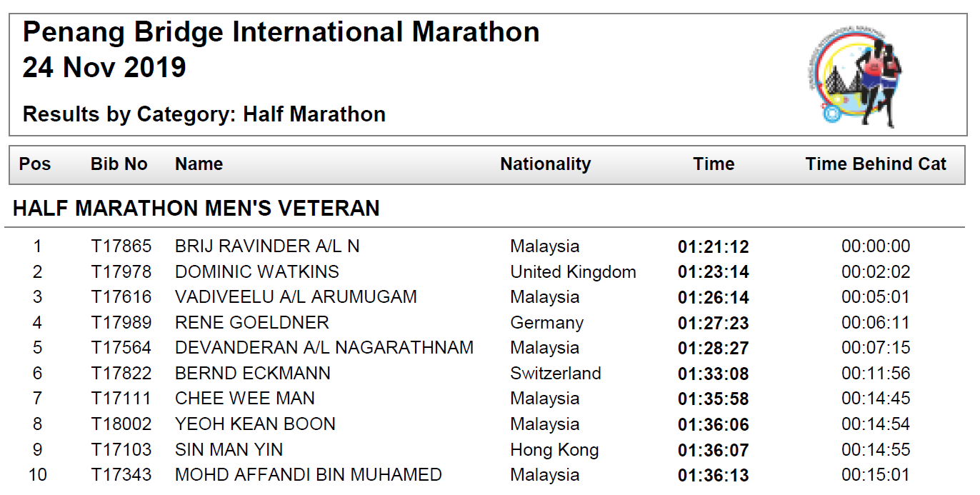Image resolution: width=980 pixels, height=495 pixels.
Task: Select bib number T18002
Action: coord(121,424)
